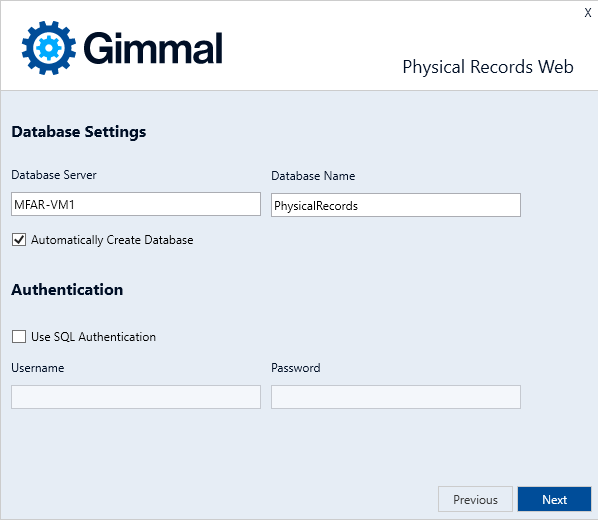Click the Database Server label
The image size is (598, 520).
click(x=54, y=175)
